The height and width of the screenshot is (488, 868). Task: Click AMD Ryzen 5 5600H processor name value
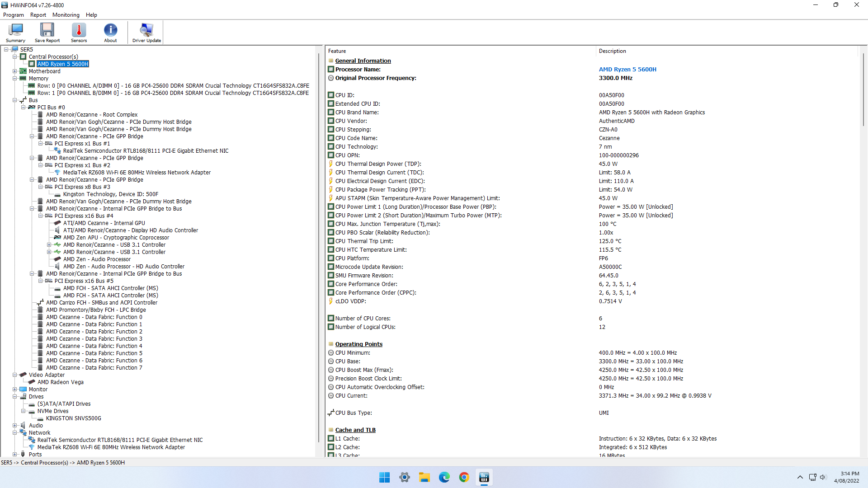coord(627,70)
